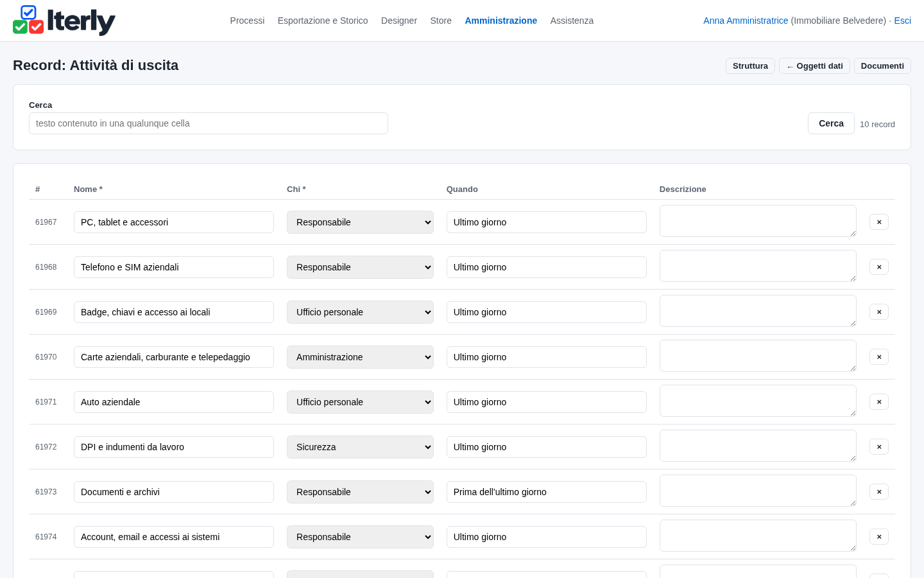The image size is (924, 578).
Task: Focus the Cerca search text field
Action: (209, 123)
